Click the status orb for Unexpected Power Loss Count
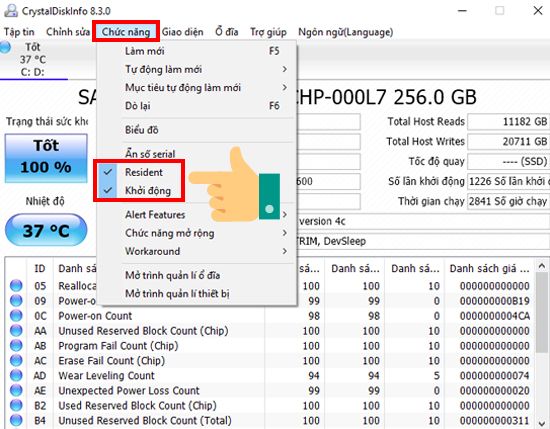The image size is (550, 429). [x=16, y=390]
